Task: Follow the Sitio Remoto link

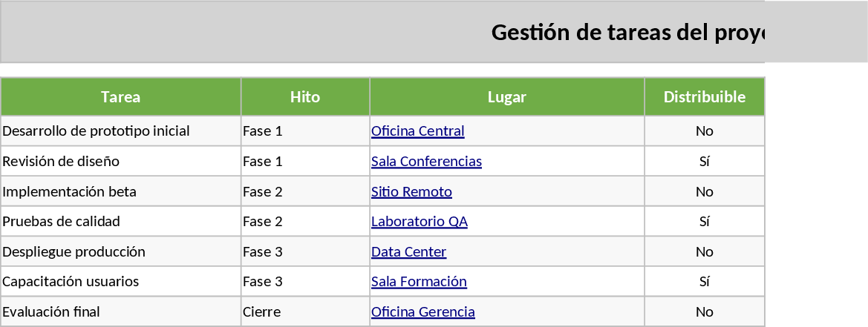Action: point(411,192)
